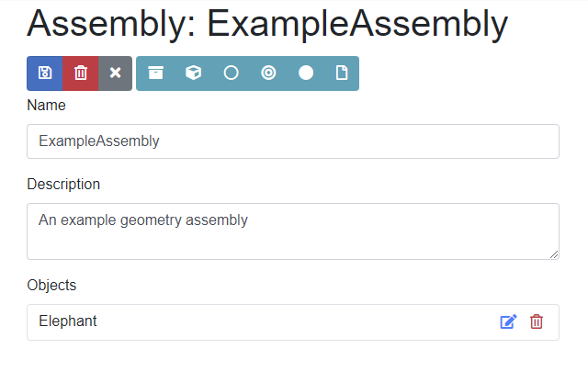Add an object from file icon

coord(342,73)
